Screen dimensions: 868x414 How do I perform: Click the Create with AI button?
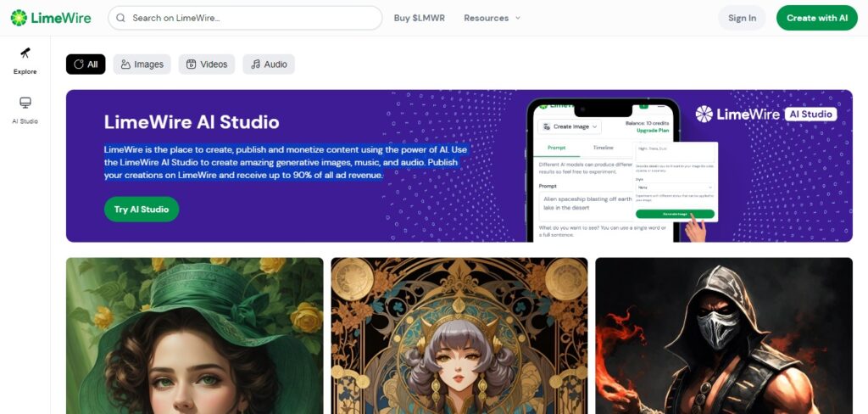pos(816,18)
